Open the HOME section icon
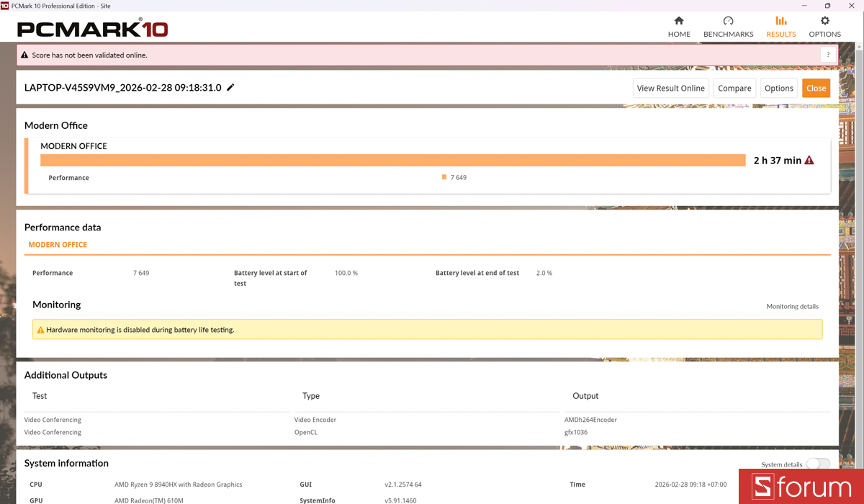 tap(679, 21)
